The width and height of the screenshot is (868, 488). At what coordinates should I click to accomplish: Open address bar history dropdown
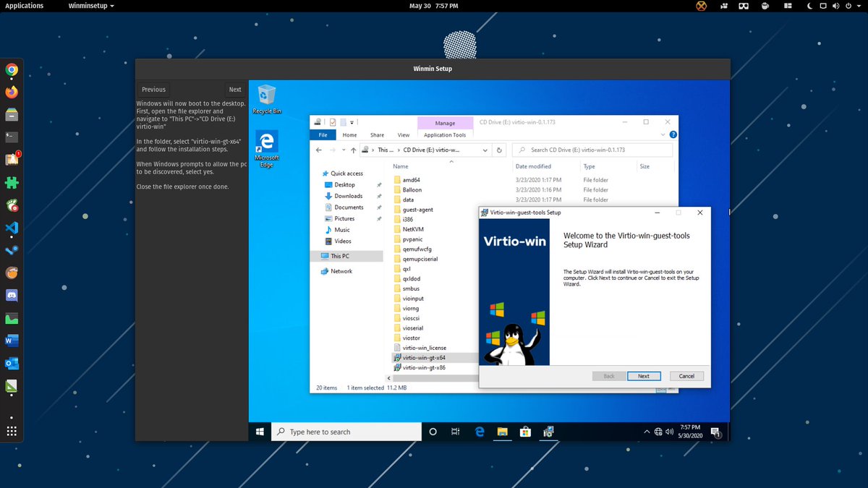(x=485, y=150)
